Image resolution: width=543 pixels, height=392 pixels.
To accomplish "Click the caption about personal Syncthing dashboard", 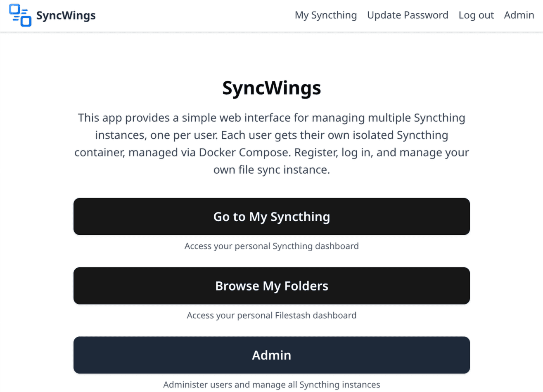I will click(x=271, y=246).
